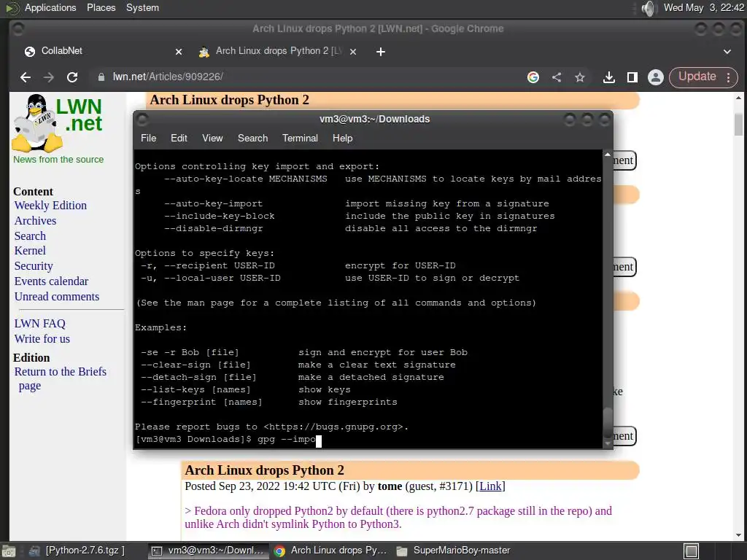Open the Weekly Edition link

(x=50, y=206)
